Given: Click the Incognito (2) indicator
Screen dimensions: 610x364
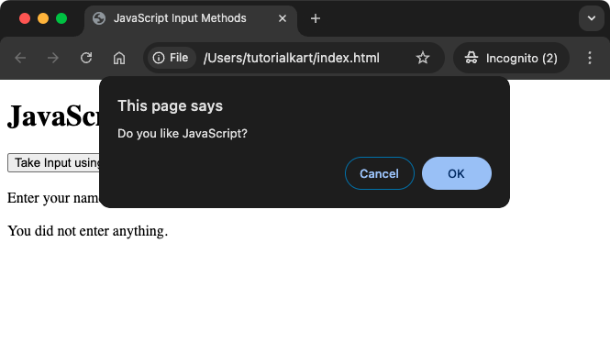Looking at the screenshot, I should [x=511, y=58].
